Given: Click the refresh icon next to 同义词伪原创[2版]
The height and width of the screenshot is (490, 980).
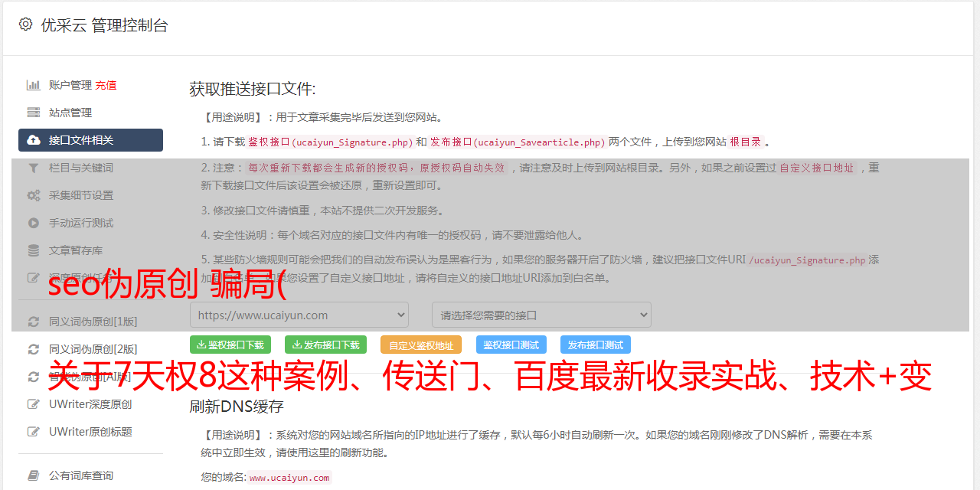Looking at the screenshot, I should pyautogui.click(x=34, y=349).
